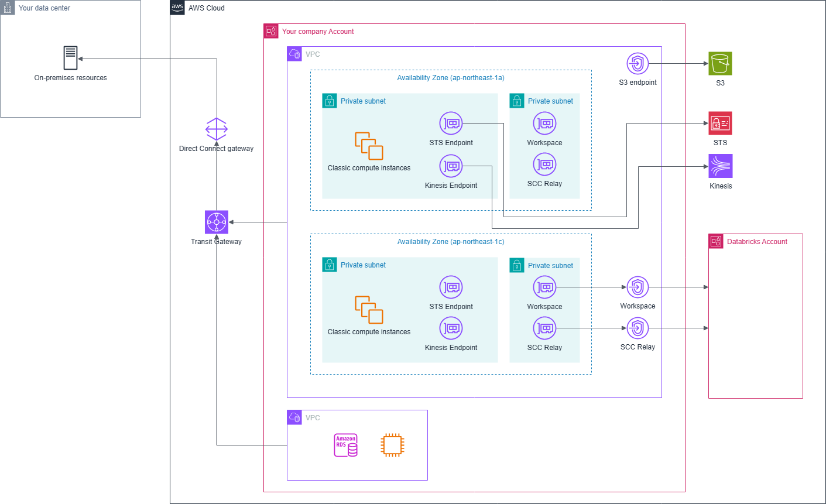Click the "S3 endpoint" label
Screen dimensions: 826x504
[638, 83]
